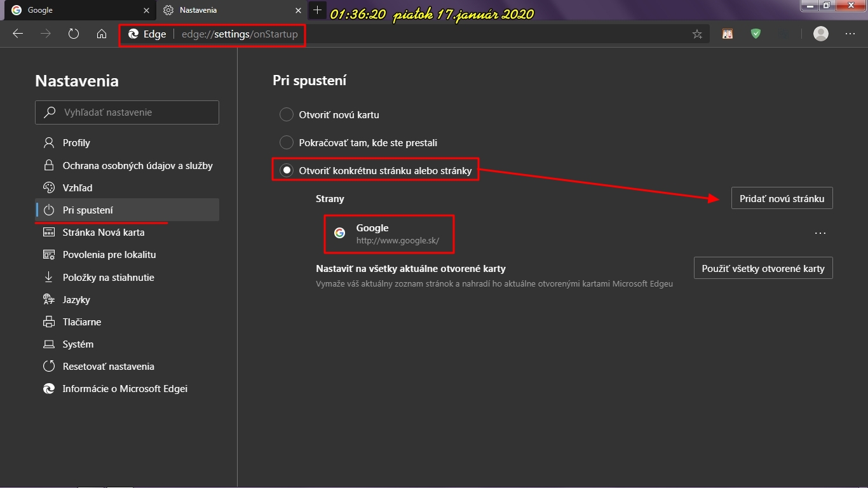
Task: Select Otvoriť konkrétnu stránku alebo stránky option
Action: click(x=287, y=170)
